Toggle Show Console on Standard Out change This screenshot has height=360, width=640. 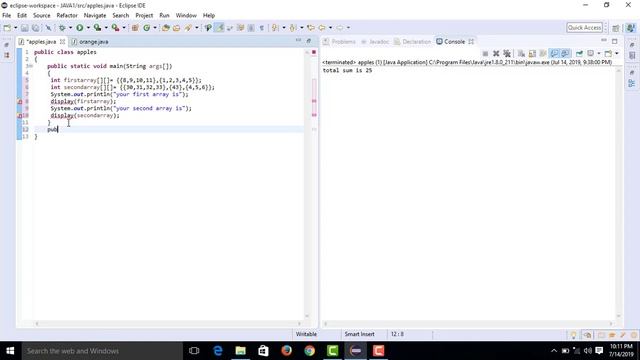(x=554, y=53)
